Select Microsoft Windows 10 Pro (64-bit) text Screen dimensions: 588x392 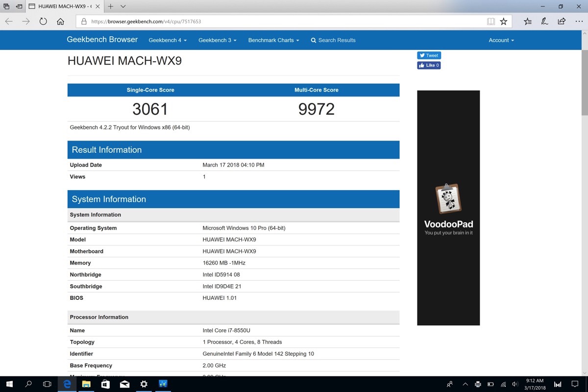(244, 228)
